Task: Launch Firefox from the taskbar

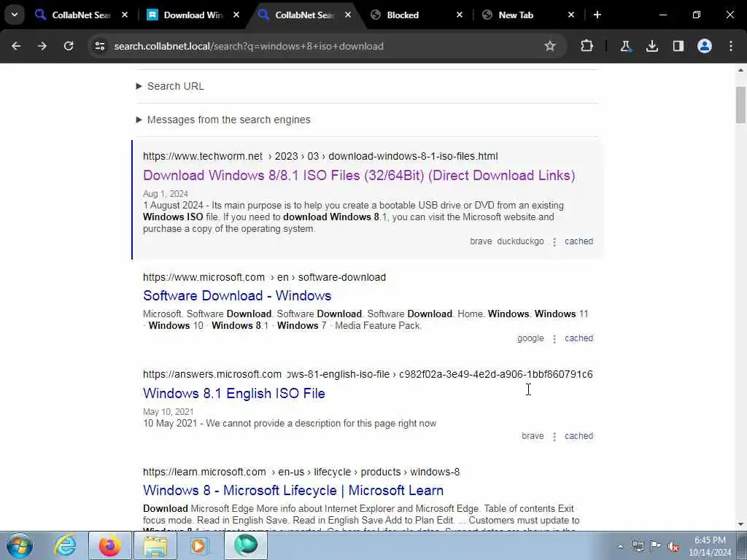Action: (109, 545)
